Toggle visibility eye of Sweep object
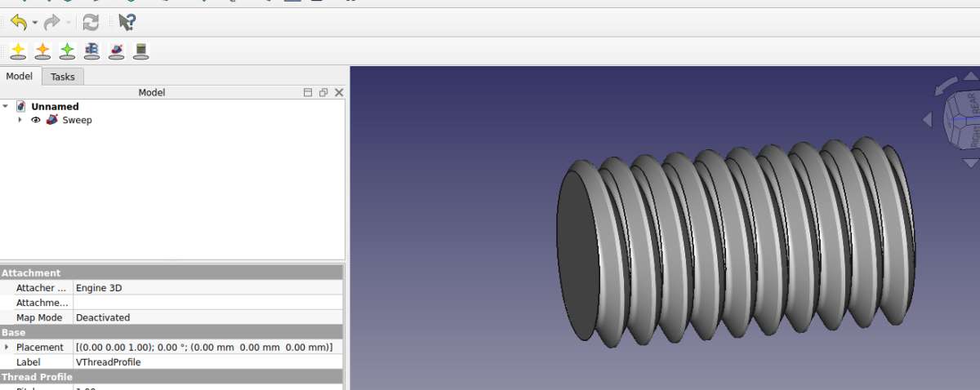 (x=36, y=120)
